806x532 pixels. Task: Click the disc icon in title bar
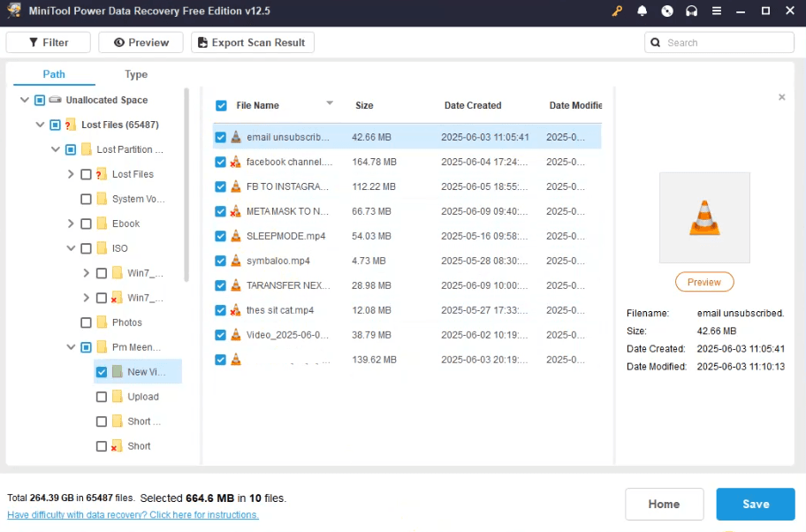click(667, 11)
